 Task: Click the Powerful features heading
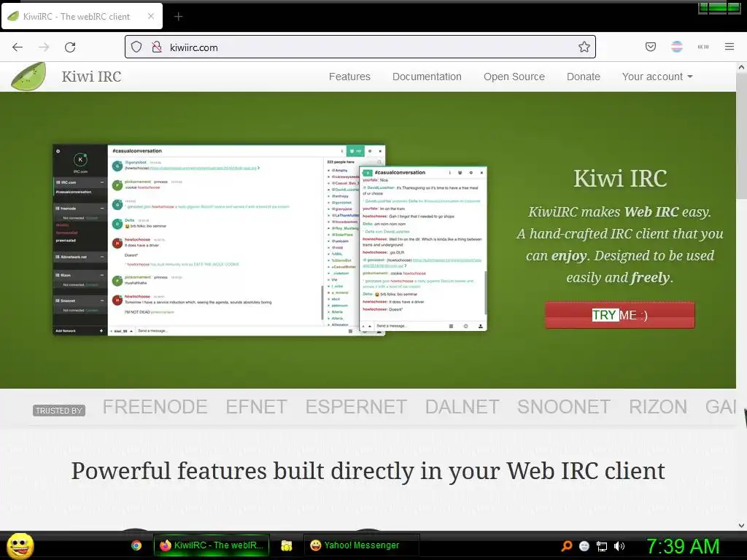click(368, 471)
